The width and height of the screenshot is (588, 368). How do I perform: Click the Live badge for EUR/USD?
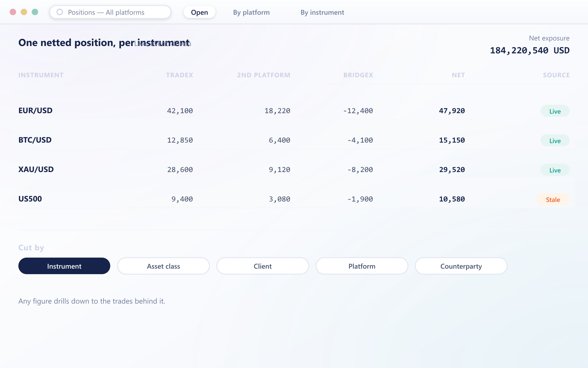(555, 111)
